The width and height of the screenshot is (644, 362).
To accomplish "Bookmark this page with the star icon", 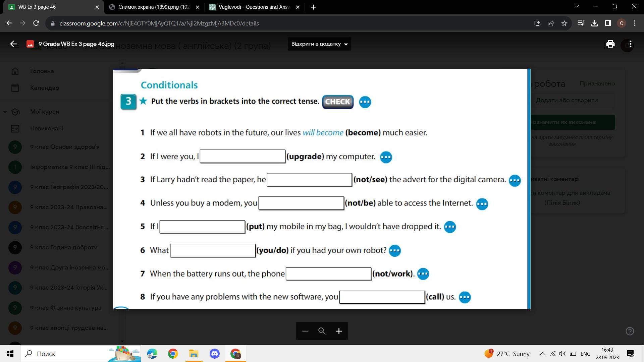I will [564, 23].
